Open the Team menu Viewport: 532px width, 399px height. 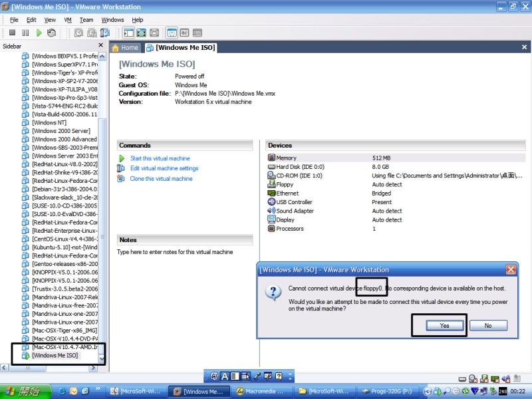86,20
